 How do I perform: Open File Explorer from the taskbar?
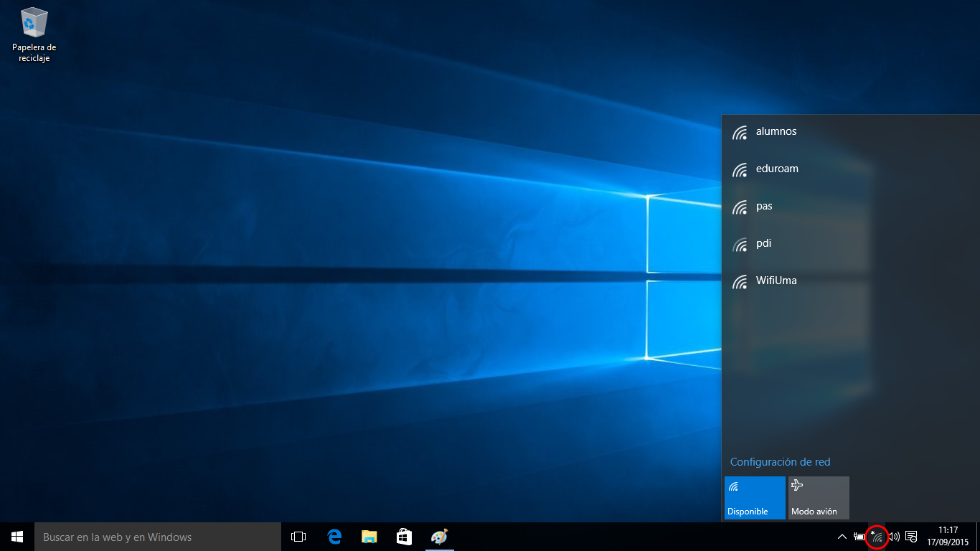tap(369, 537)
